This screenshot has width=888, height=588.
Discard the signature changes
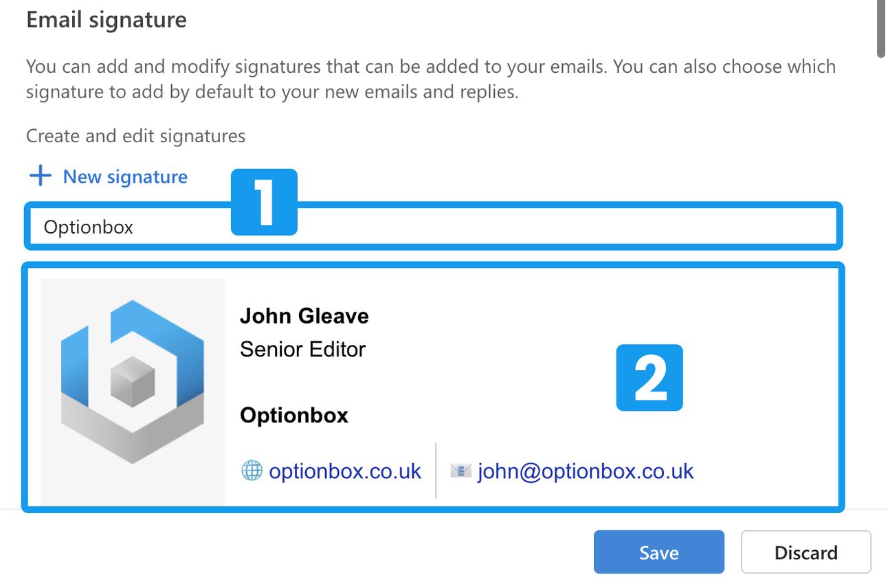point(806,552)
